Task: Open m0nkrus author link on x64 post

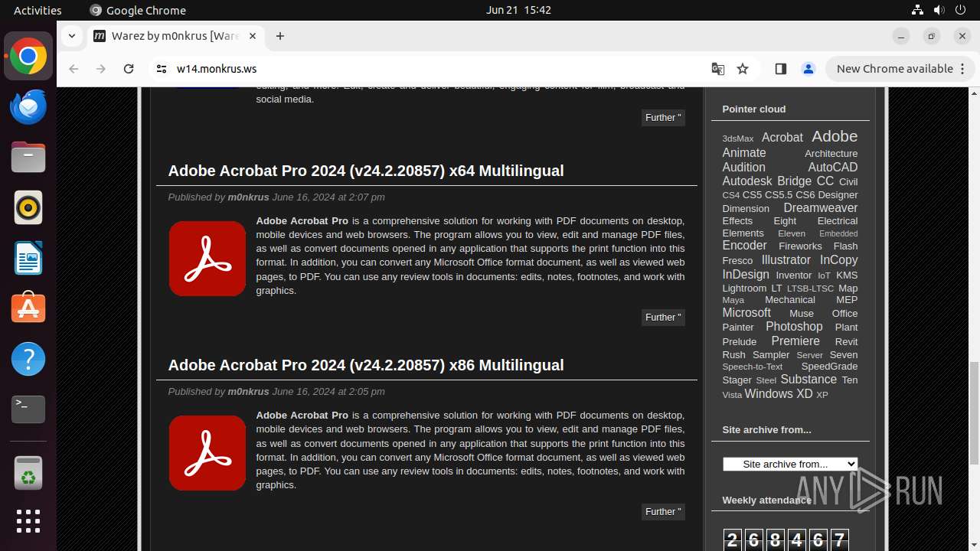Action: pos(248,197)
